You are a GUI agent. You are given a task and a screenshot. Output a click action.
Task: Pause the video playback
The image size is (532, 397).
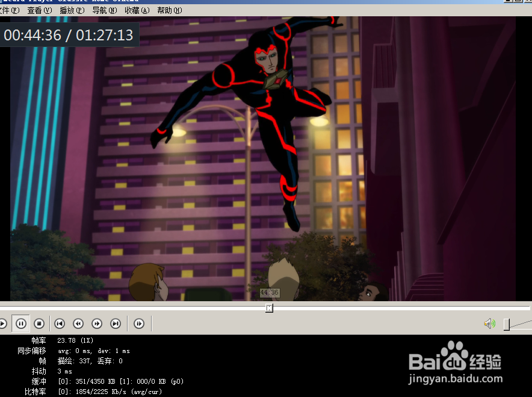(x=20, y=324)
